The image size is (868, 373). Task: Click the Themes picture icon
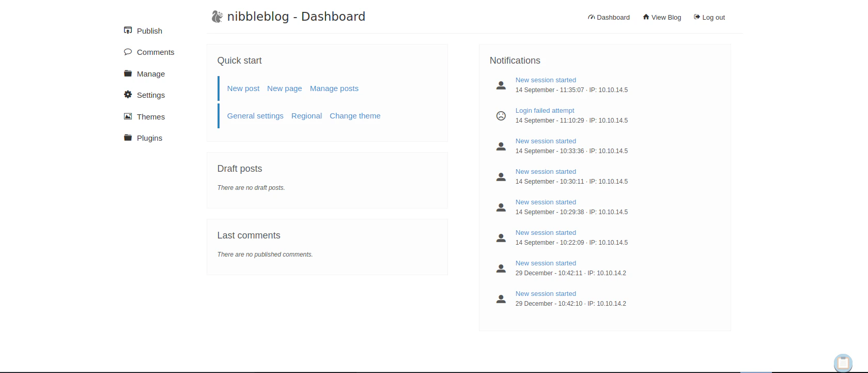point(128,116)
